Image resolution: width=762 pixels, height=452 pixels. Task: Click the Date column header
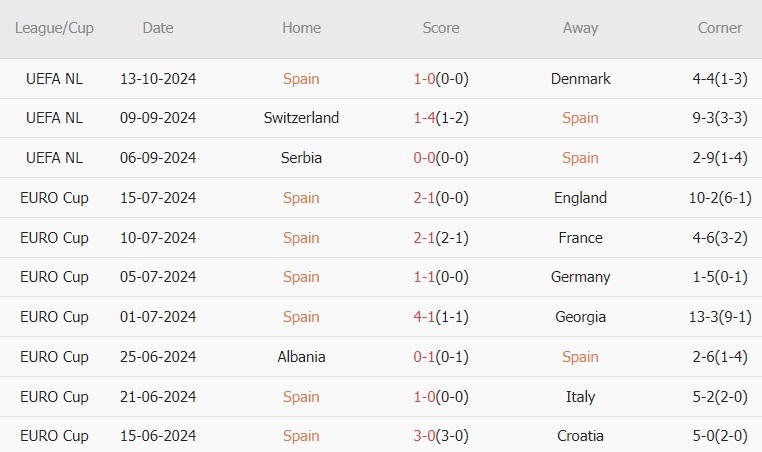[x=158, y=28]
